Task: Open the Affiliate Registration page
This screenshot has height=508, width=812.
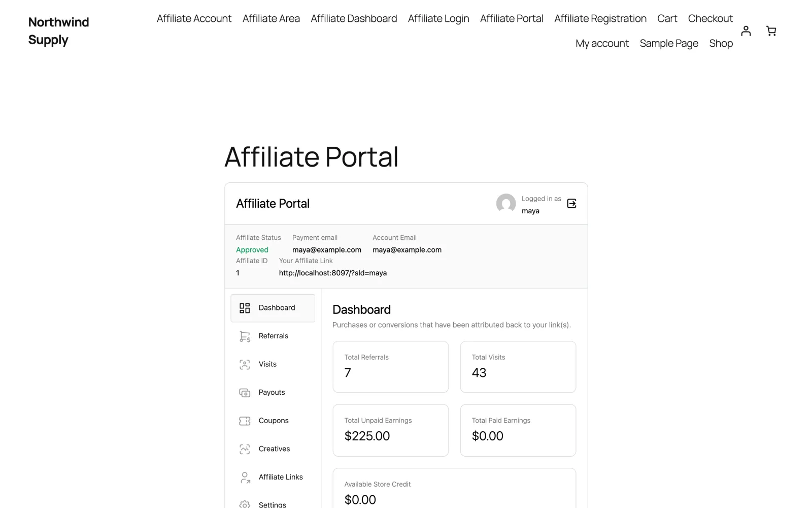Action: tap(600, 19)
